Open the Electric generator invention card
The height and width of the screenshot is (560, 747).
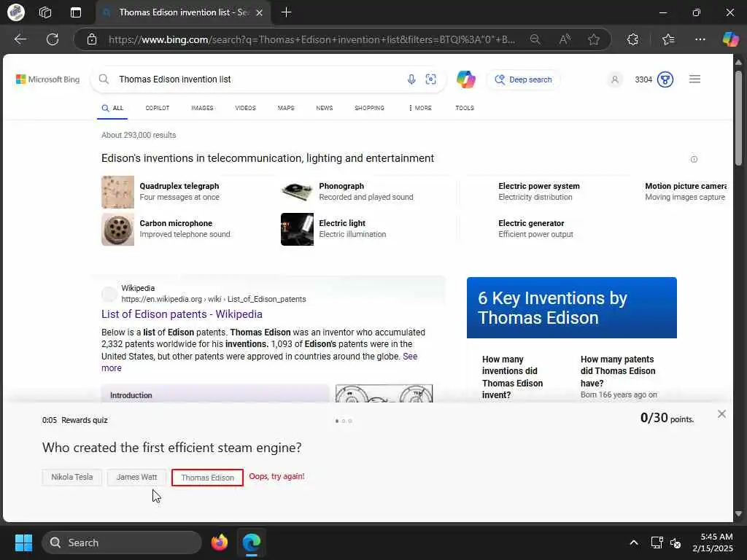point(535,228)
